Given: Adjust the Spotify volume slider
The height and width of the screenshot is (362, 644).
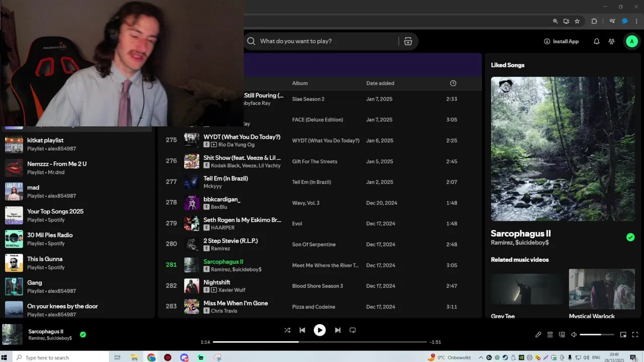Looking at the screenshot, I should pos(597,335).
